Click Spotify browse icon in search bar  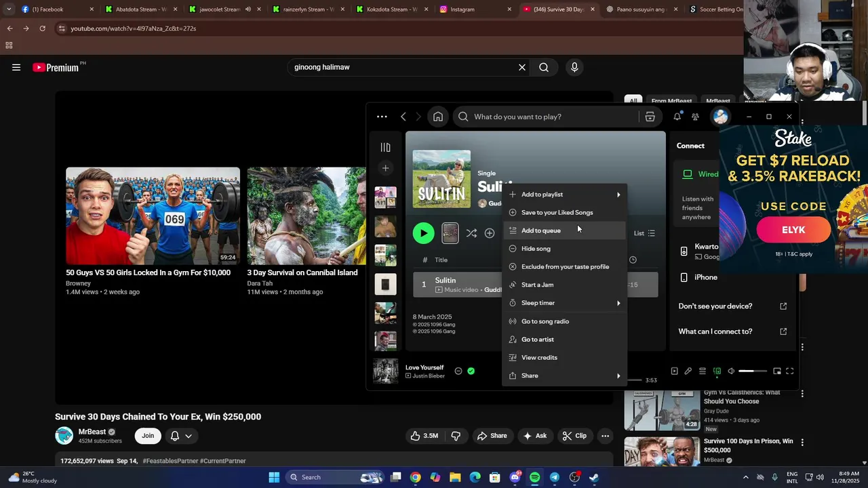(650, 117)
